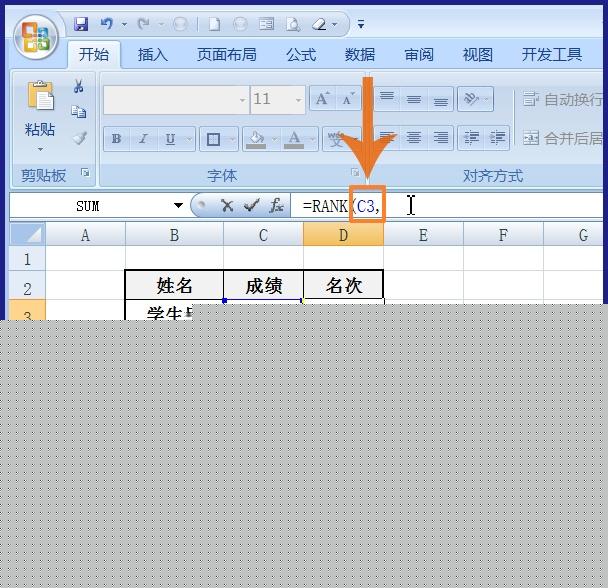This screenshot has height=588, width=608.
Task: Decrease font size with small A
Action: pyautogui.click(x=348, y=99)
